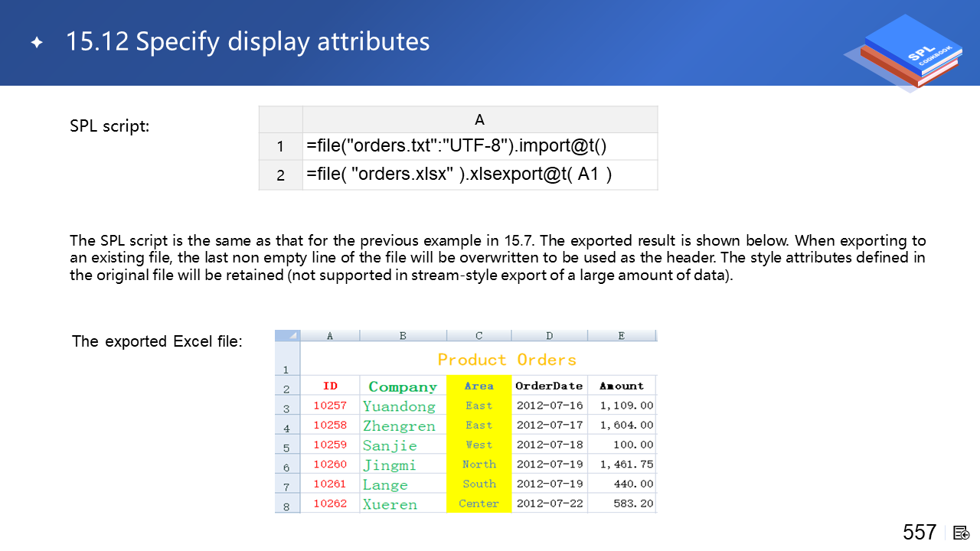Select column A header in the SPL script grid
This screenshot has height=551, width=980.
tap(480, 119)
